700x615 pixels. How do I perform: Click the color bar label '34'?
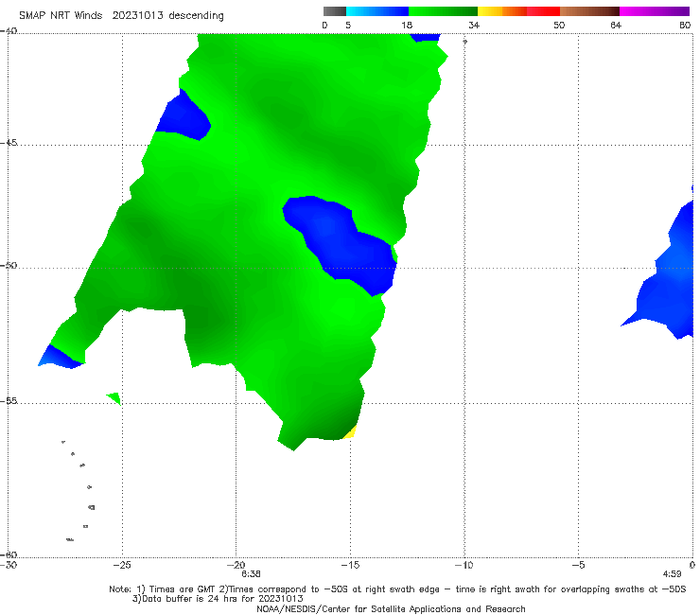tap(474, 26)
